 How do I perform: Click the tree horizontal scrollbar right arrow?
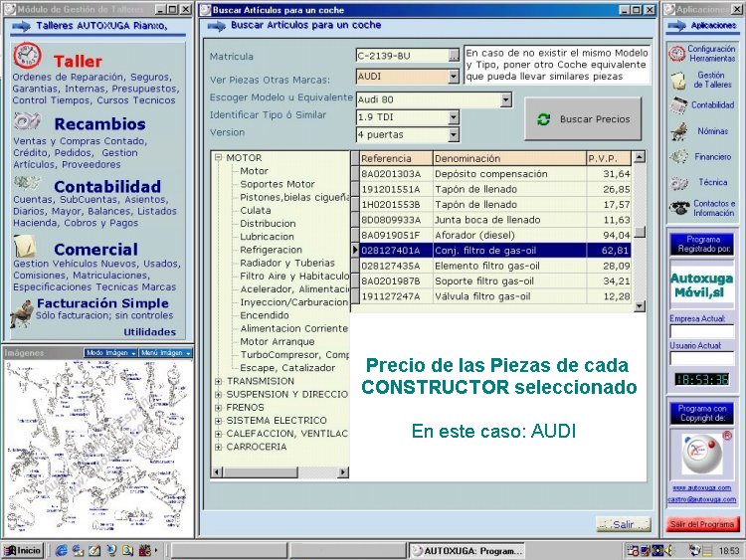coord(343,472)
